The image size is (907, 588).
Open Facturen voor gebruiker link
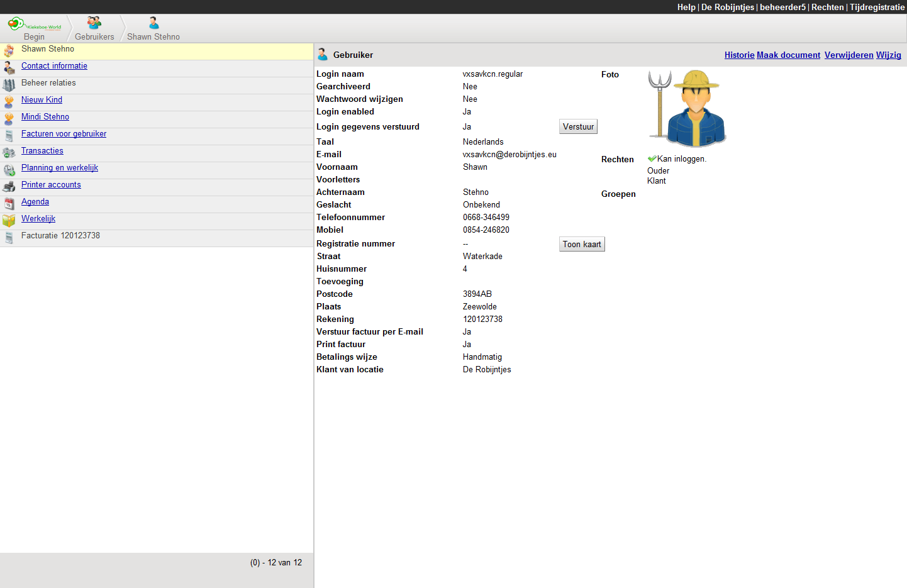pyautogui.click(x=64, y=134)
